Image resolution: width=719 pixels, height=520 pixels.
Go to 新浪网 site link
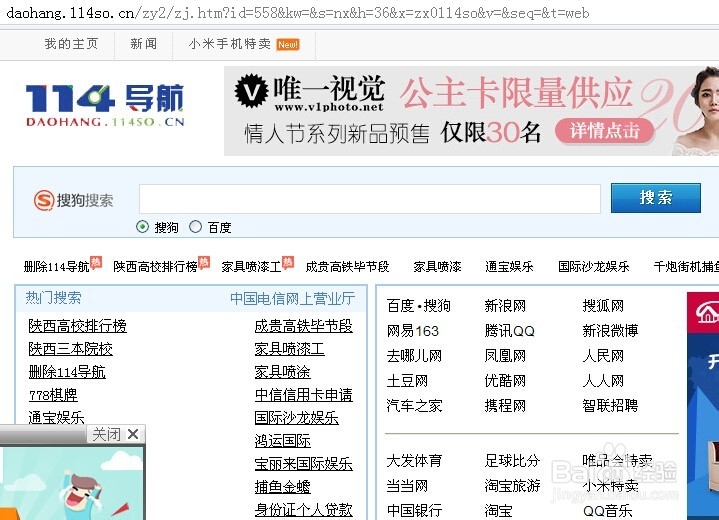tap(505, 306)
